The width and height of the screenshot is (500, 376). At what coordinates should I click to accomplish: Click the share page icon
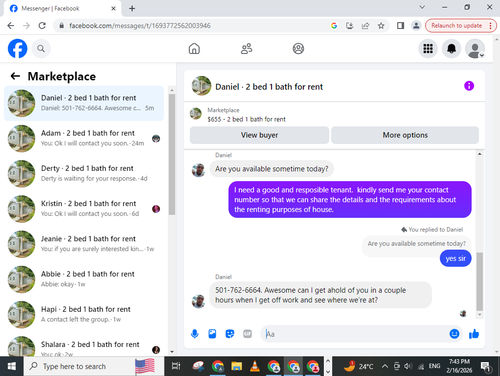click(x=365, y=26)
